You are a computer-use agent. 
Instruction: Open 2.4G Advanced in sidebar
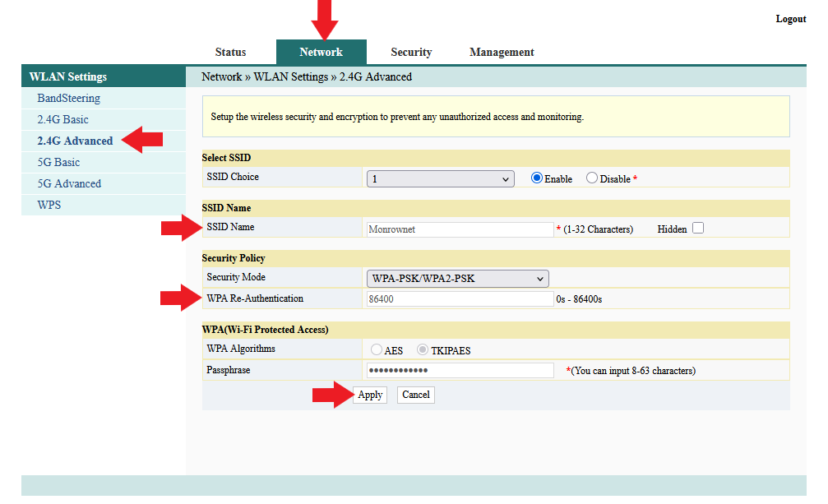(x=75, y=141)
